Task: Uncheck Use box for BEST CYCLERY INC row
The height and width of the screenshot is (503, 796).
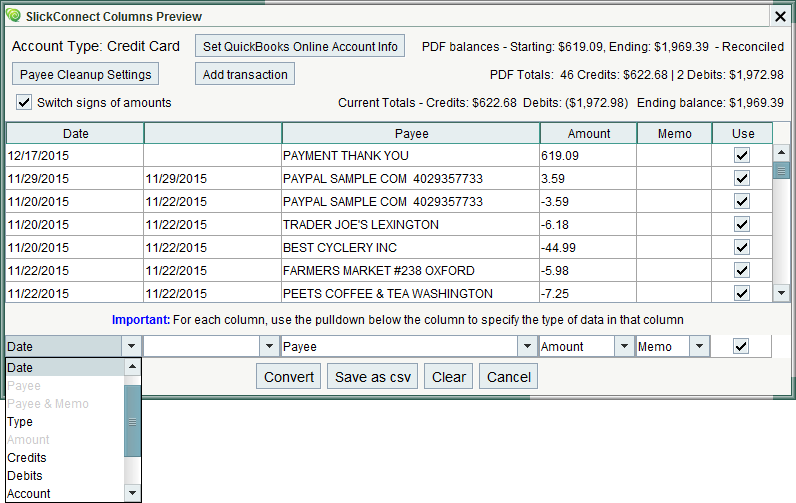Action: pos(741,248)
